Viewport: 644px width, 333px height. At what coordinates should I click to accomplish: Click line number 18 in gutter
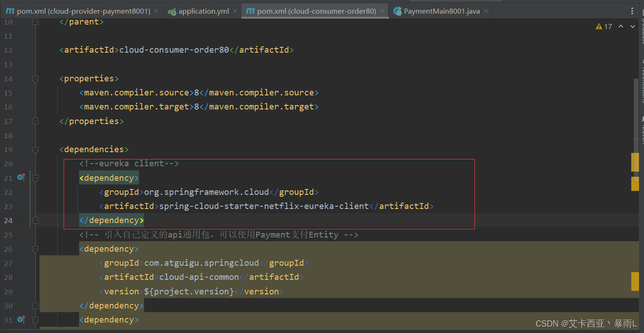8,135
